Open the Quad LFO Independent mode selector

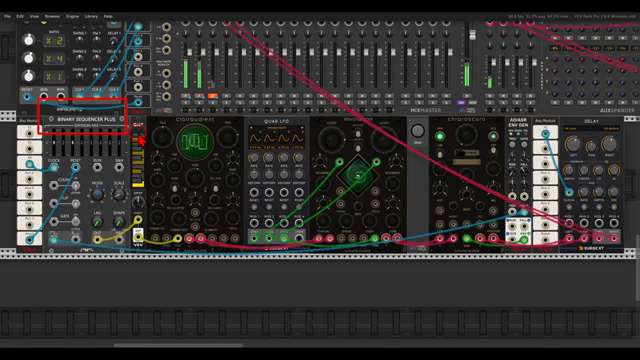pyautogui.click(x=277, y=128)
